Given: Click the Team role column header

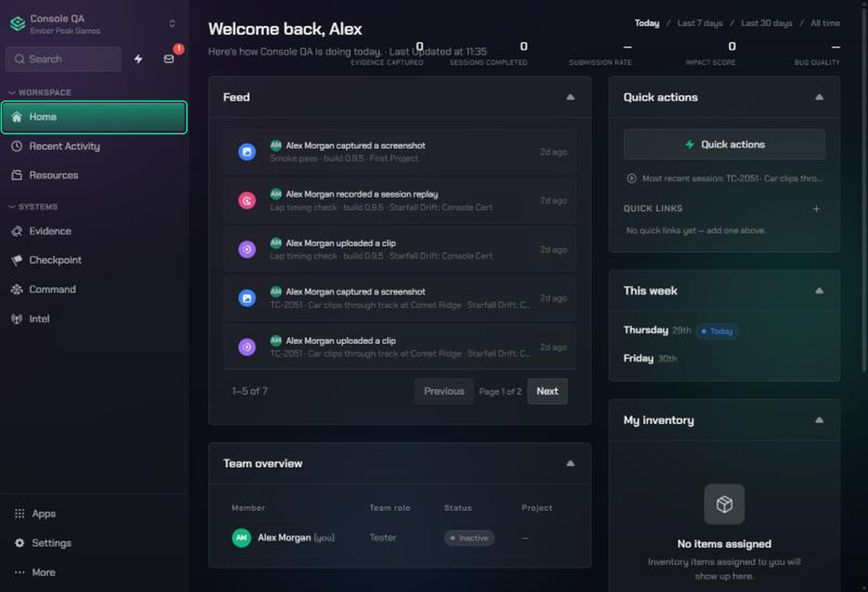Looking at the screenshot, I should point(390,508).
